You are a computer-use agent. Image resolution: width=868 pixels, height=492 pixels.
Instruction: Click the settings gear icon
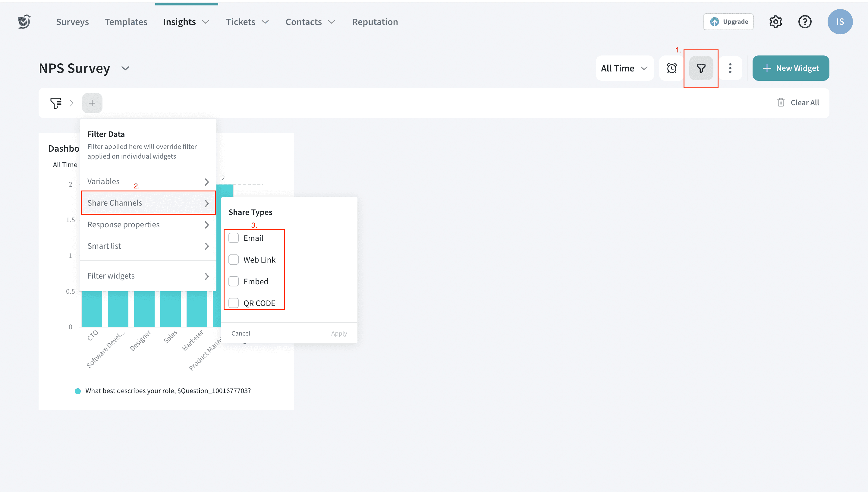point(775,22)
